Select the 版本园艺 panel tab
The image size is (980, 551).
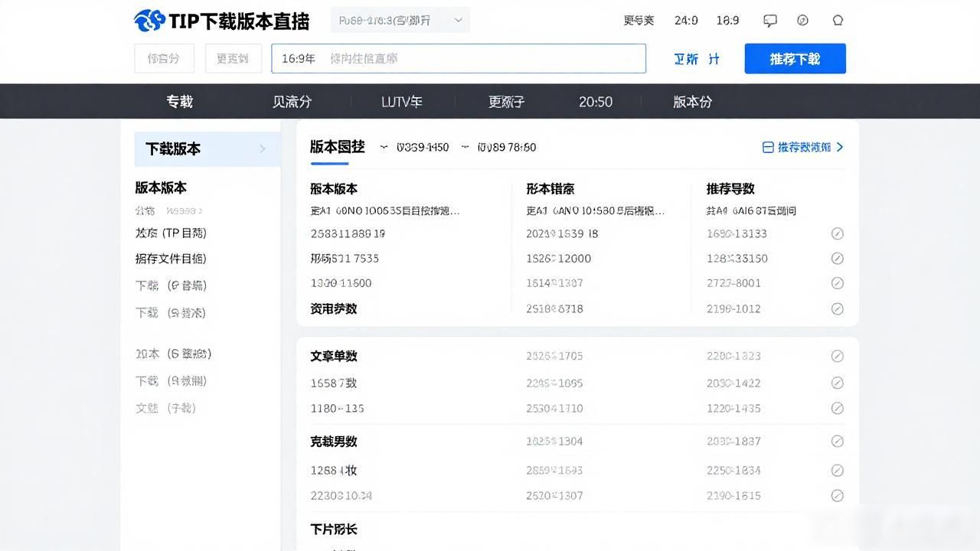tap(338, 147)
